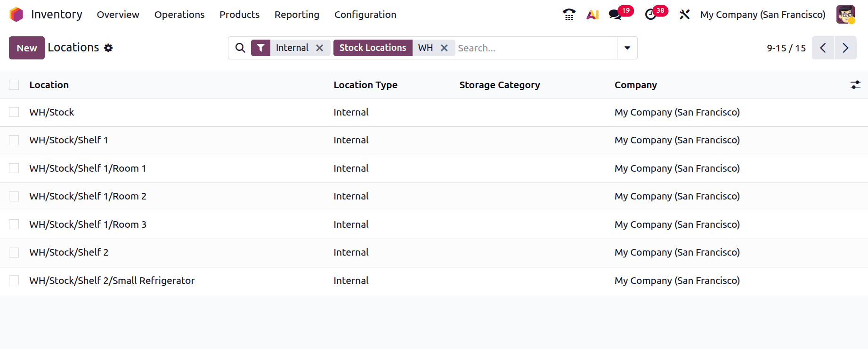Open the Configuration menu
Image resolution: width=868 pixels, height=349 pixels.
click(365, 15)
